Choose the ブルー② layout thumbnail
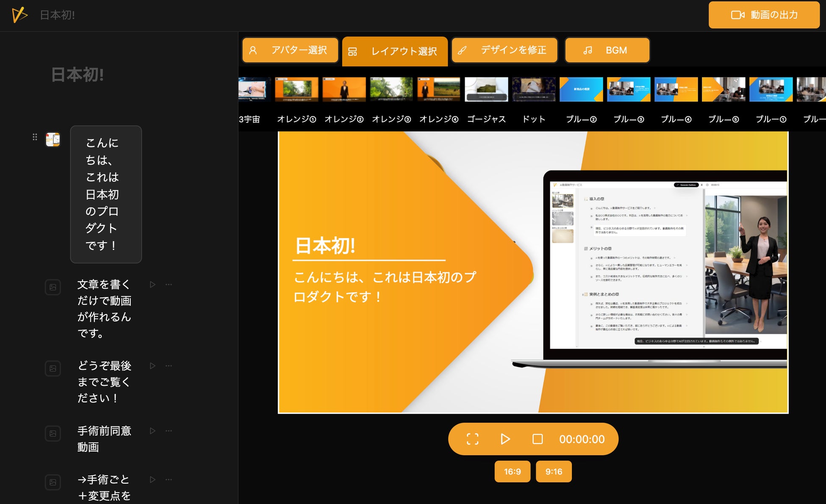The height and width of the screenshot is (504, 826). [x=581, y=89]
